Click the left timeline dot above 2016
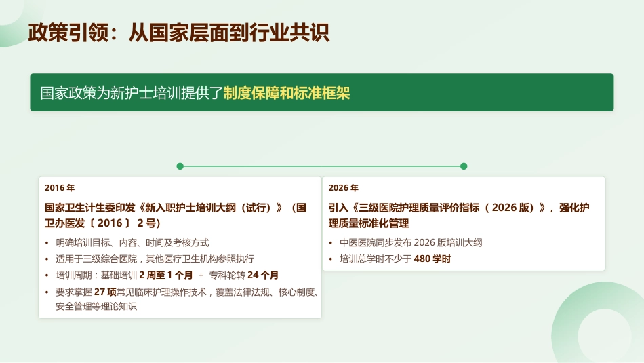Viewport: 644px width, 363px height. [180, 166]
